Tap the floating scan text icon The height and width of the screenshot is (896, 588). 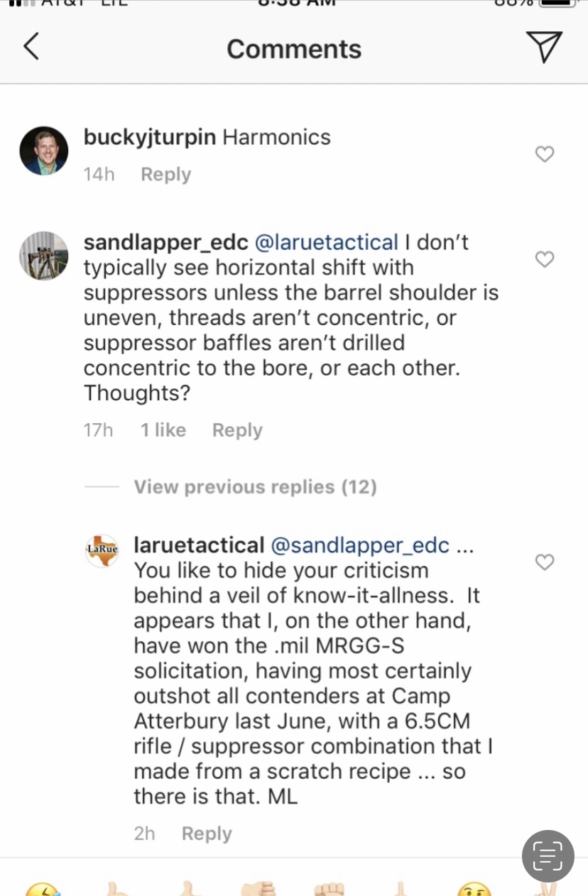pyautogui.click(x=548, y=856)
